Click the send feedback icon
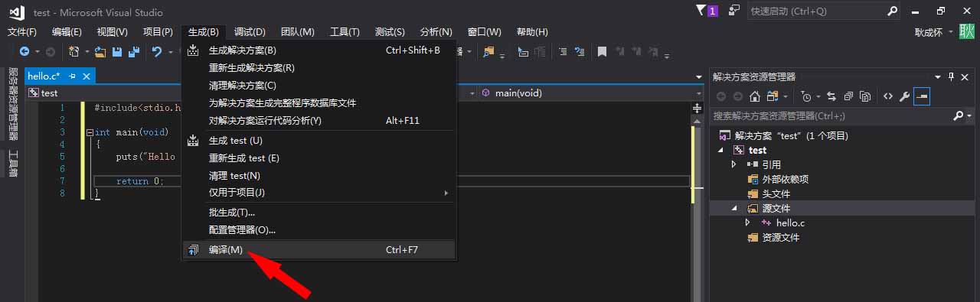This screenshot has width=980, height=302. tap(734, 11)
